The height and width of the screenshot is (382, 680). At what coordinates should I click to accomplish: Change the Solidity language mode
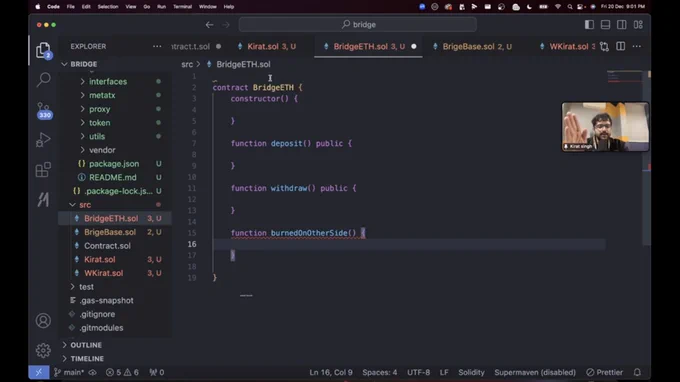(x=471, y=372)
